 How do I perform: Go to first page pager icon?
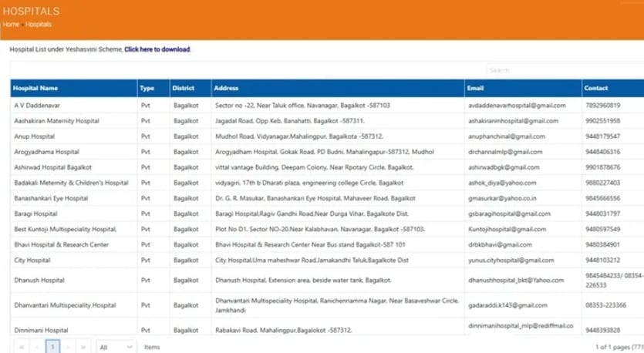(22, 348)
